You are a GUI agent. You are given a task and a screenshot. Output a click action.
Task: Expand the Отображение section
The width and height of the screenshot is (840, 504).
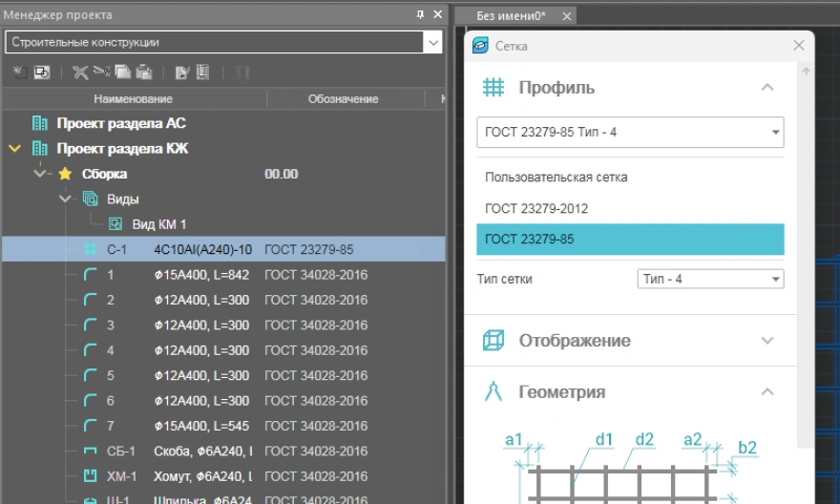(x=766, y=341)
